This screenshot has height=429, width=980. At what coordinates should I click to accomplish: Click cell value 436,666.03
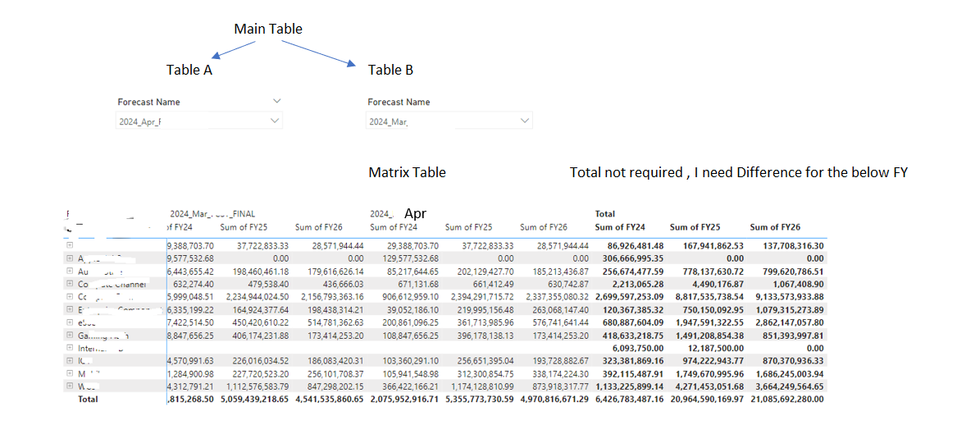341,285
